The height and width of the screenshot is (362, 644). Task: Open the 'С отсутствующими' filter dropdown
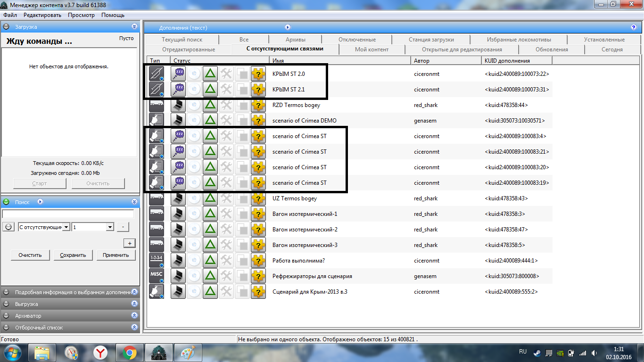tap(44, 227)
